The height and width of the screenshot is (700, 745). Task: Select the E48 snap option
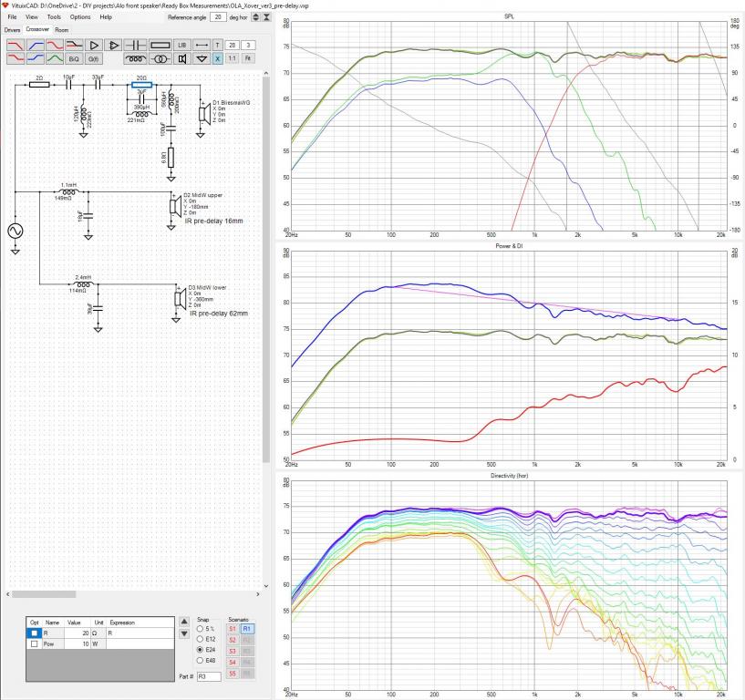point(200,661)
